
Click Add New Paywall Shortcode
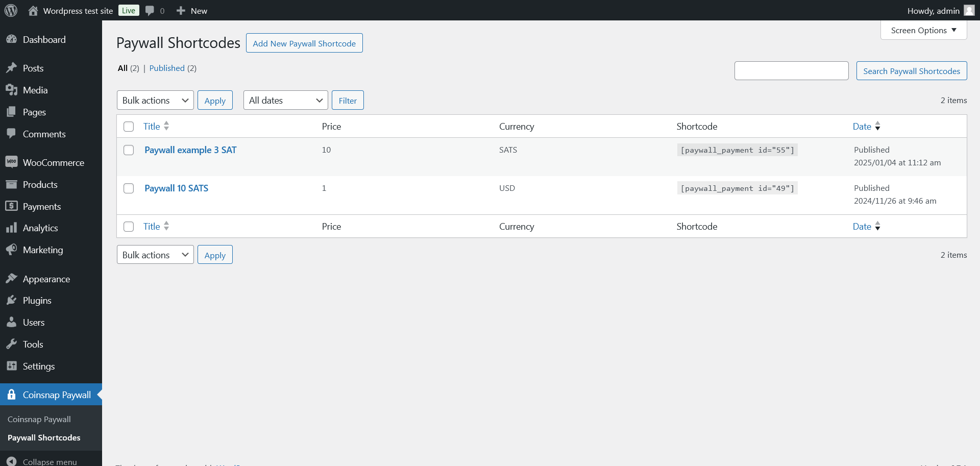tap(304, 43)
